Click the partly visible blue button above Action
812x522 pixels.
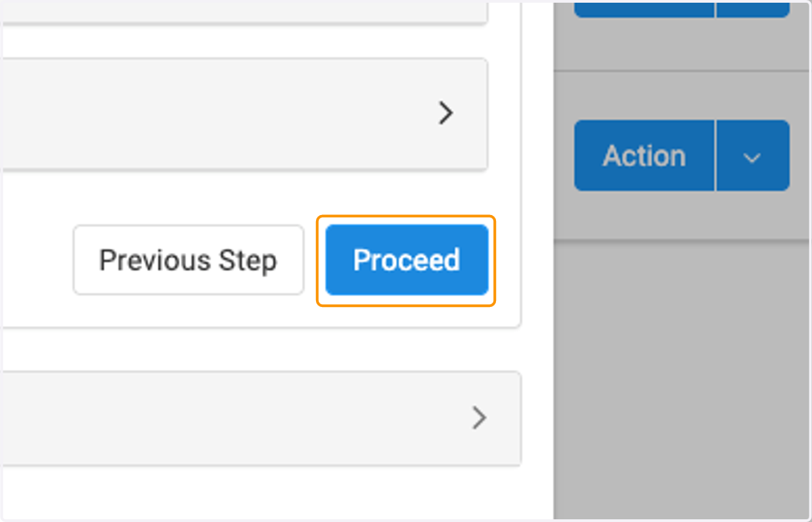pyautogui.click(x=644, y=8)
